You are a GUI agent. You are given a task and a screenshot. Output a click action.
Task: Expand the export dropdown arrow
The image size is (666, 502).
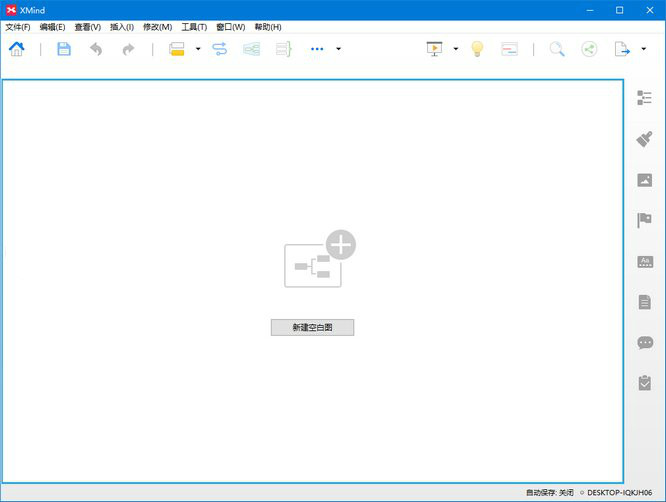(643, 49)
